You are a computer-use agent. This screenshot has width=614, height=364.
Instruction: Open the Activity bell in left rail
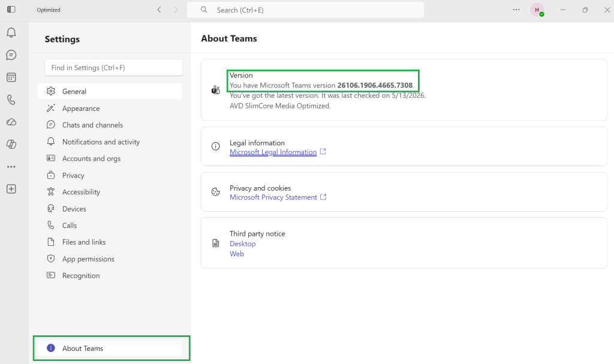click(11, 32)
